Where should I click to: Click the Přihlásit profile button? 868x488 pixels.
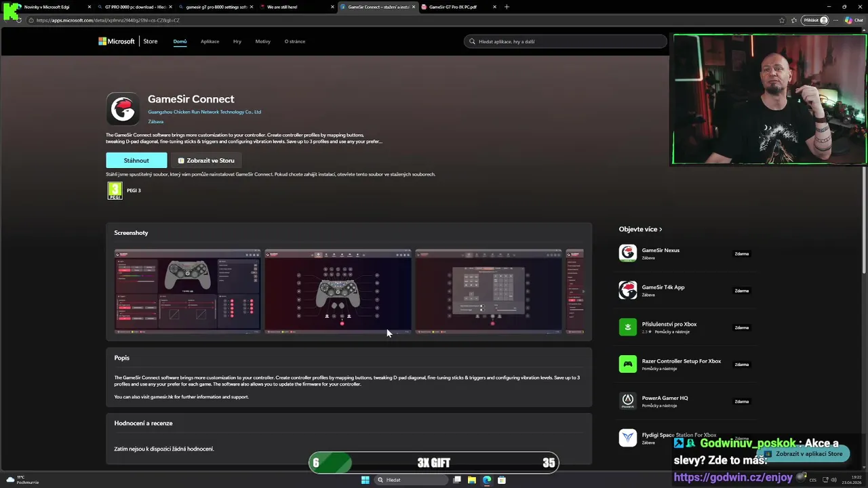pyautogui.click(x=815, y=20)
